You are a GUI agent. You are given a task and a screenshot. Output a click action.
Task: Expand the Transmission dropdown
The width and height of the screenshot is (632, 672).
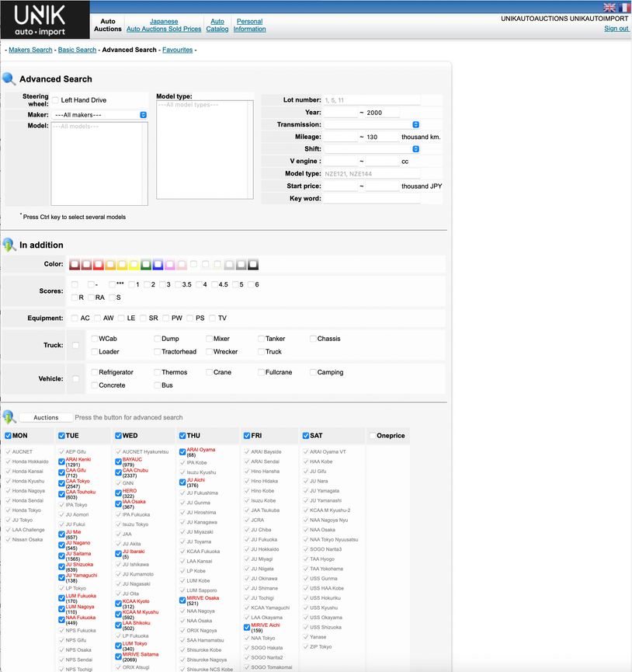point(371,124)
